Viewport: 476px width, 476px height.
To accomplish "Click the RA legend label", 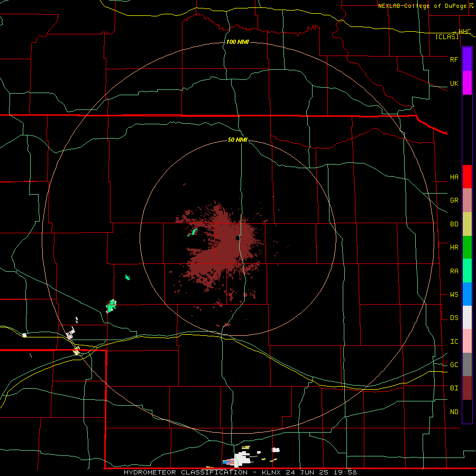I will [x=454, y=271].
